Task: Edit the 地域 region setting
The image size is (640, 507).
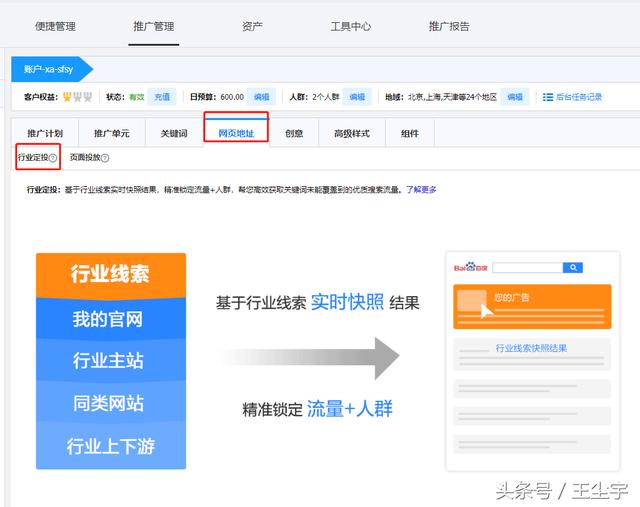Action: [x=515, y=97]
